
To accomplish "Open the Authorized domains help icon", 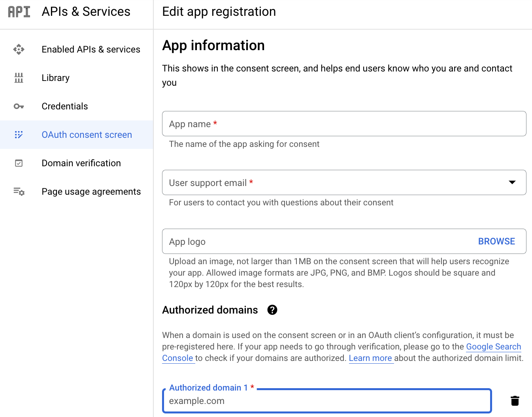I will click(x=272, y=310).
